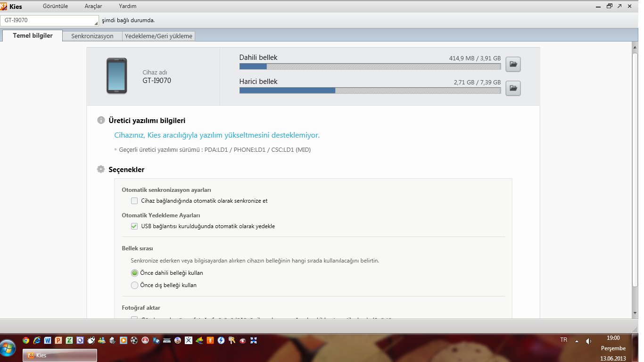
Task: Launch Google Chrome from the taskbar
Action: tap(26, 340)
